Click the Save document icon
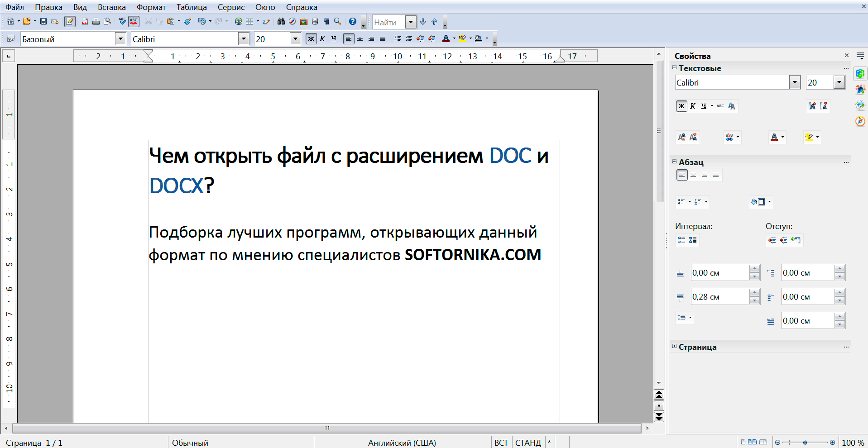The image size is (868, 448). coord(43,21)
